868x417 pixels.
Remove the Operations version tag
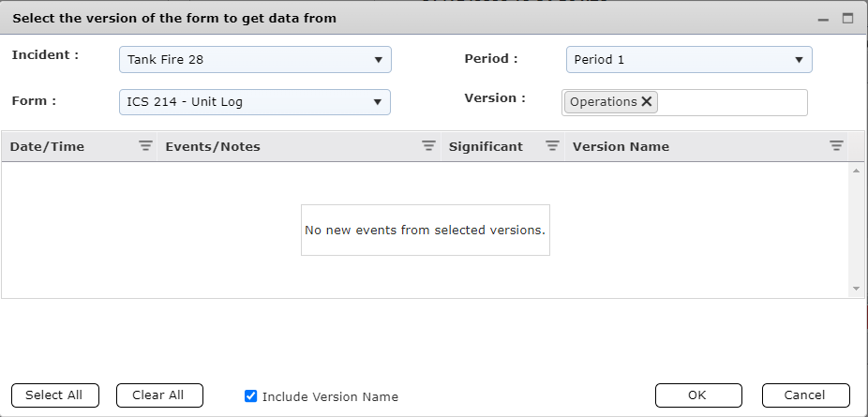pyautogui.click(x=647, y=102)
